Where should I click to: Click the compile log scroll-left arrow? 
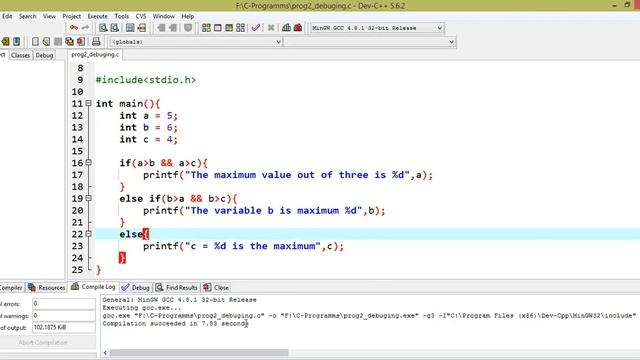pyautogui.click(x=105, y=353)
